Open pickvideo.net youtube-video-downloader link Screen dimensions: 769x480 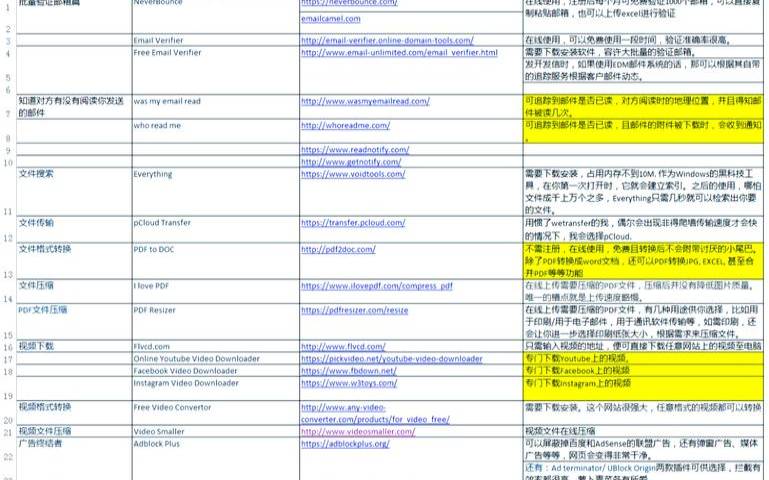tap(391, 358)
